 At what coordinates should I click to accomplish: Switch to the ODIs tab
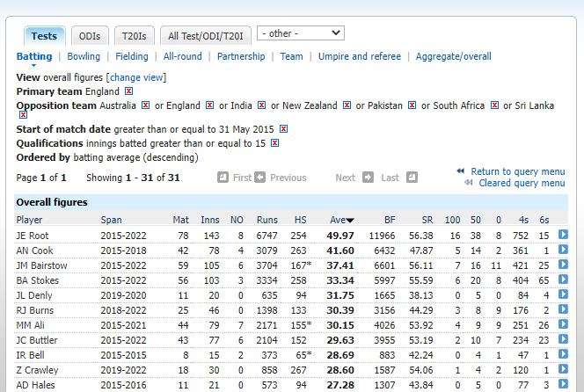point(90,36)
